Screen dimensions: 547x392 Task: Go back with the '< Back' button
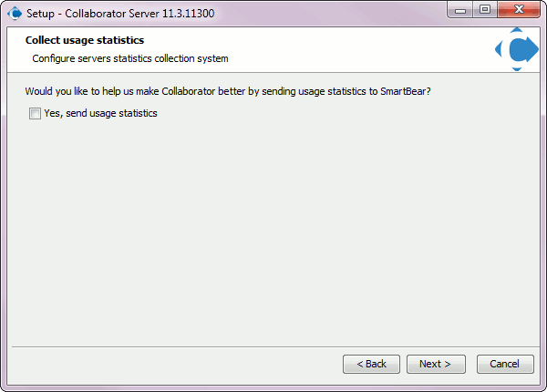coord(371,364)
